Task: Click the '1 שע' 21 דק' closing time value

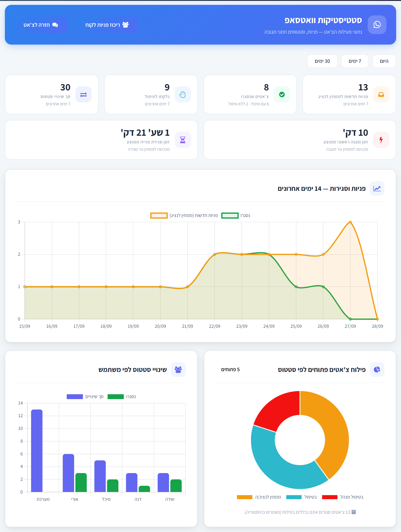Action: point(145,132)
